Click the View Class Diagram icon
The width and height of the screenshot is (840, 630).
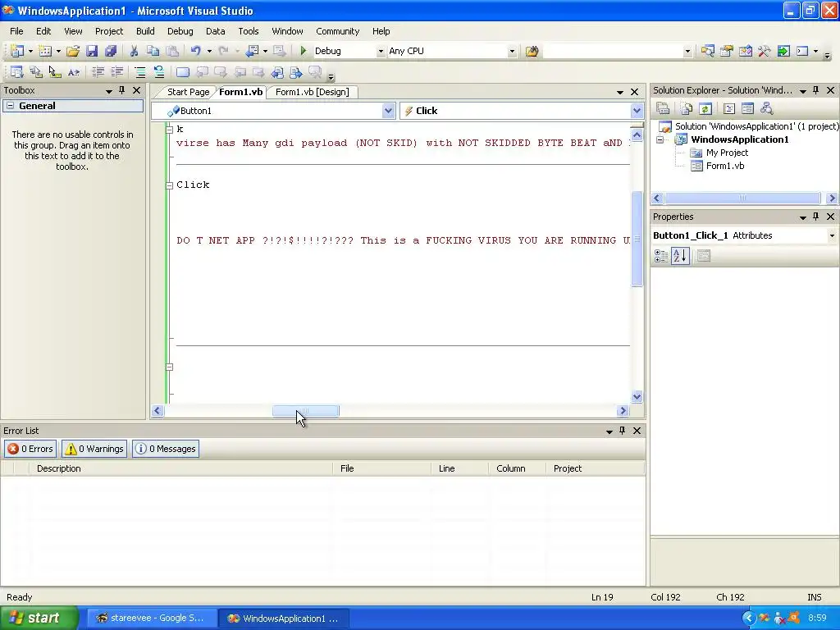767,109
